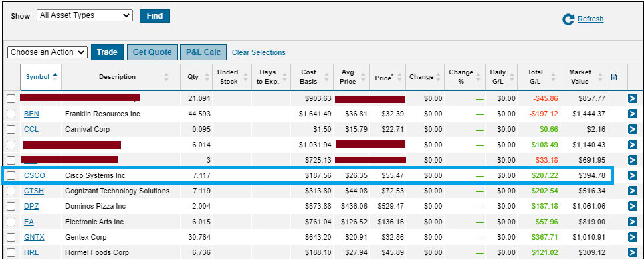Click the Clear Selections link
The width and height of the screenshot is (644, 259).
click(x=259, y=53)
